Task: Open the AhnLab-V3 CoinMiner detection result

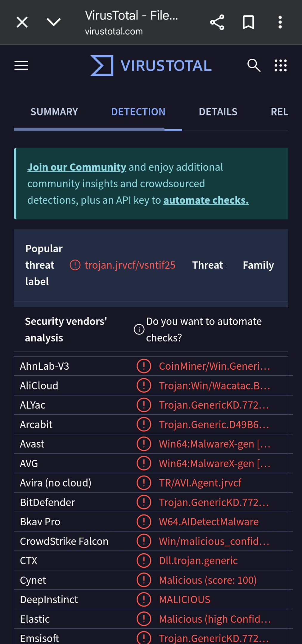Action: pyautogui.click(x=215, y=366)
